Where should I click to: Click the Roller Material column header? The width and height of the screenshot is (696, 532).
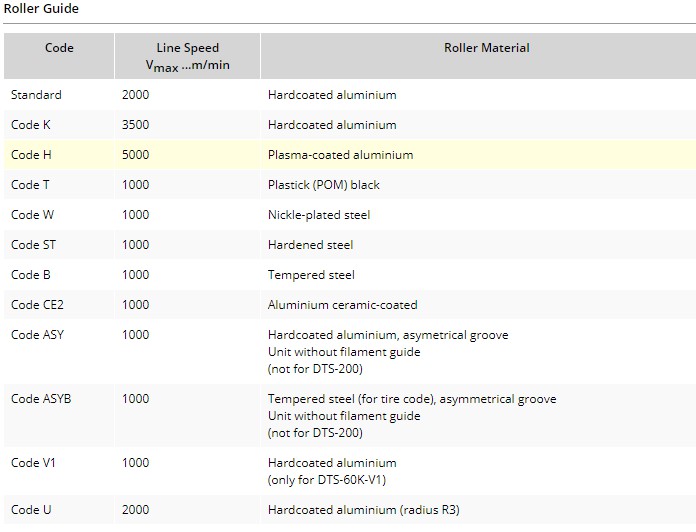(486, 48)
